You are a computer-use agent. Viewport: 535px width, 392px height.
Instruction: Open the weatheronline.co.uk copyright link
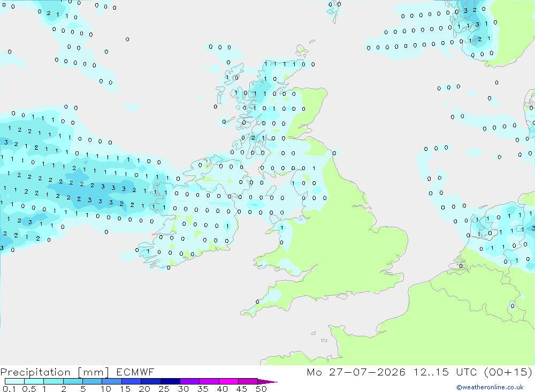coord(490,387)
